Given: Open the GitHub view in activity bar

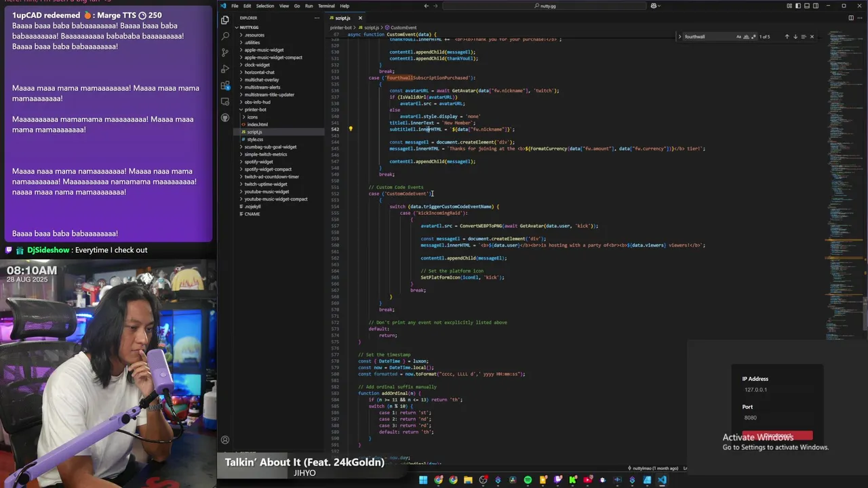Looking at the screenshot, I should coord(225,118).
